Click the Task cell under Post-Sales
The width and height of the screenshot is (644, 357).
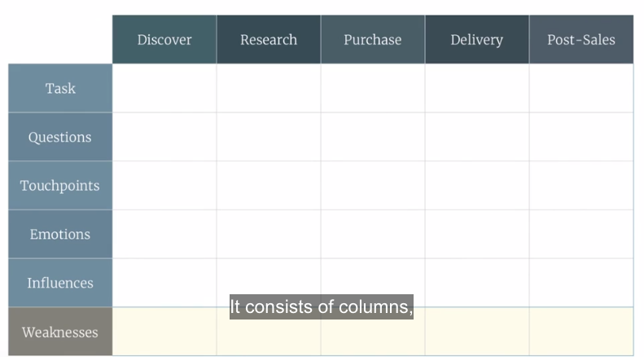(581, 88)
